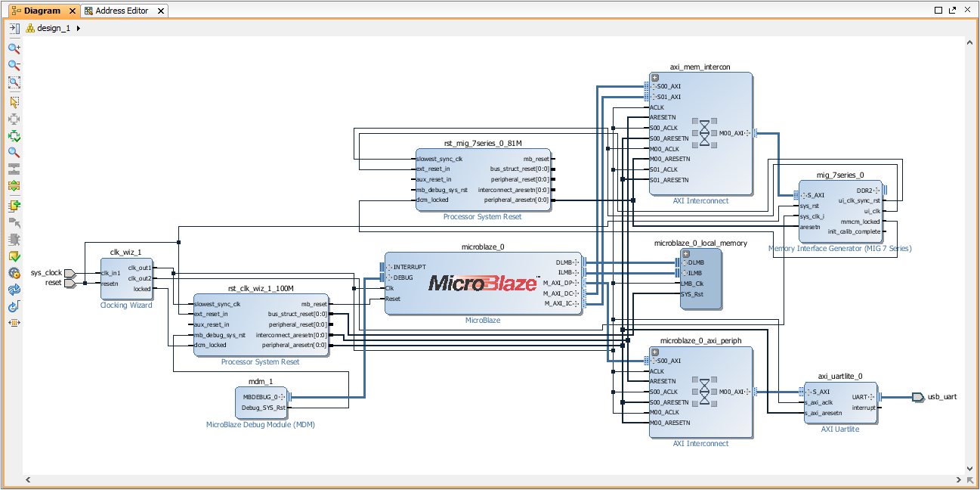The height and width of the screenshot is (490, 980).
Task: Click the MicroBlaze label under microblaze_0
Action: coord(483,321)
